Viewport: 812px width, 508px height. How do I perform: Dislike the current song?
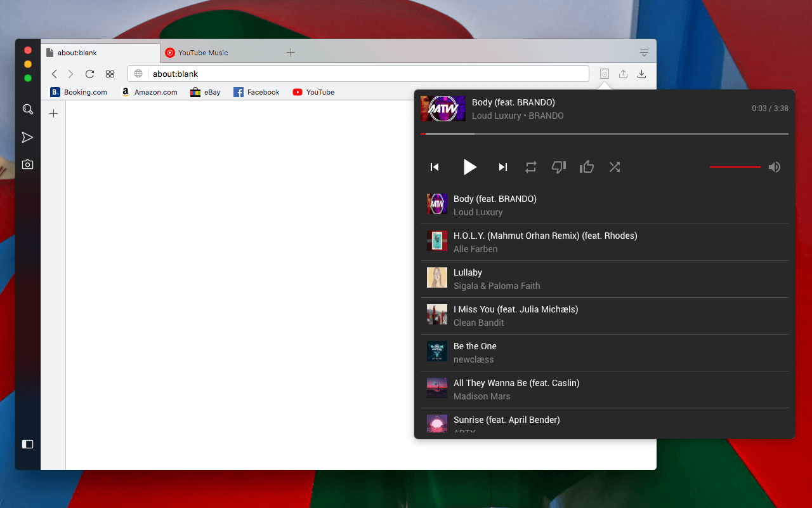pos(559,167)
